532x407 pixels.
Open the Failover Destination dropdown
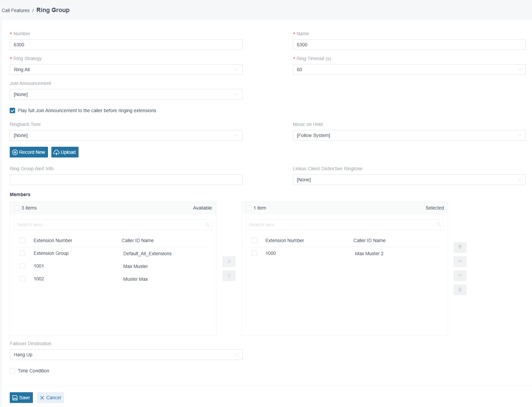coord(126,355)
